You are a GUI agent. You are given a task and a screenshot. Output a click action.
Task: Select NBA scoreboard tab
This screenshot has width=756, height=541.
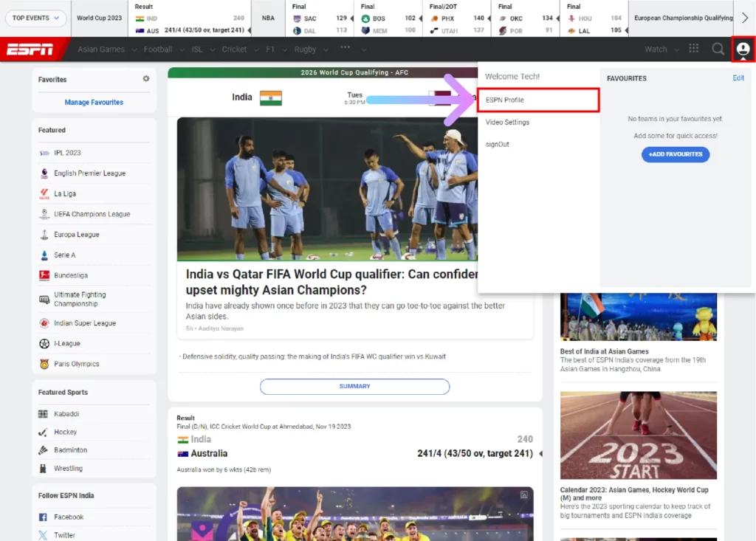pos(268,18)
